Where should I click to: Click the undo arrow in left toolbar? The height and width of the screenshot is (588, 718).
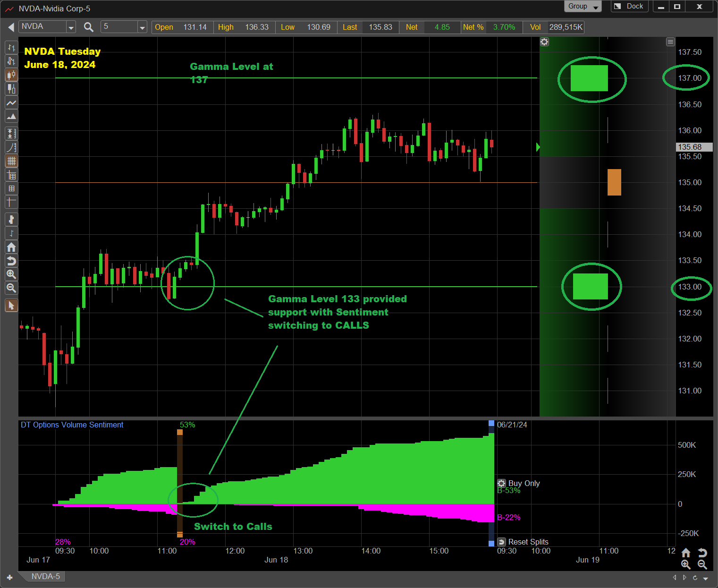[11, 261]
